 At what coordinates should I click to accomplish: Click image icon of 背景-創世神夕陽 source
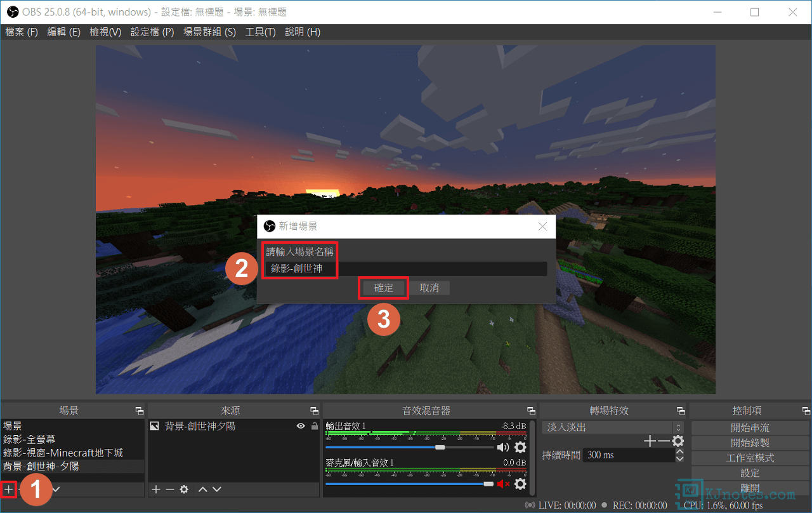point(154,426)
